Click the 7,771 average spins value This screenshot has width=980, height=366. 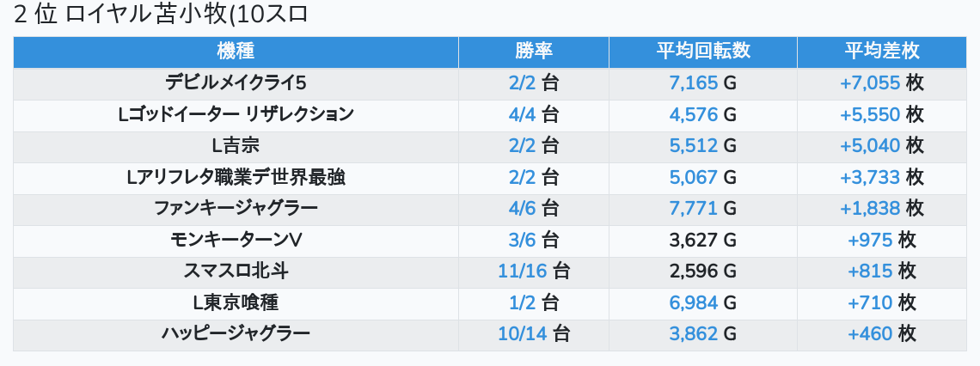(693, 209)
